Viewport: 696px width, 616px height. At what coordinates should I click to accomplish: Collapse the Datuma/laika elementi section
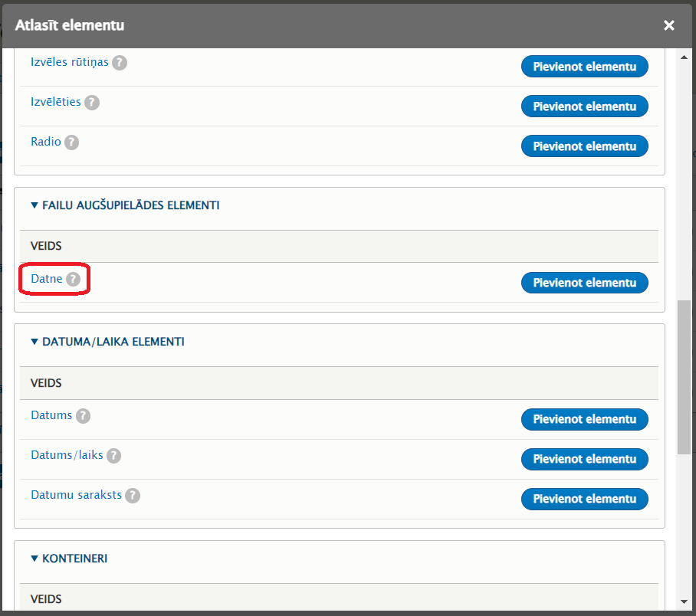[x=107, y=342]
